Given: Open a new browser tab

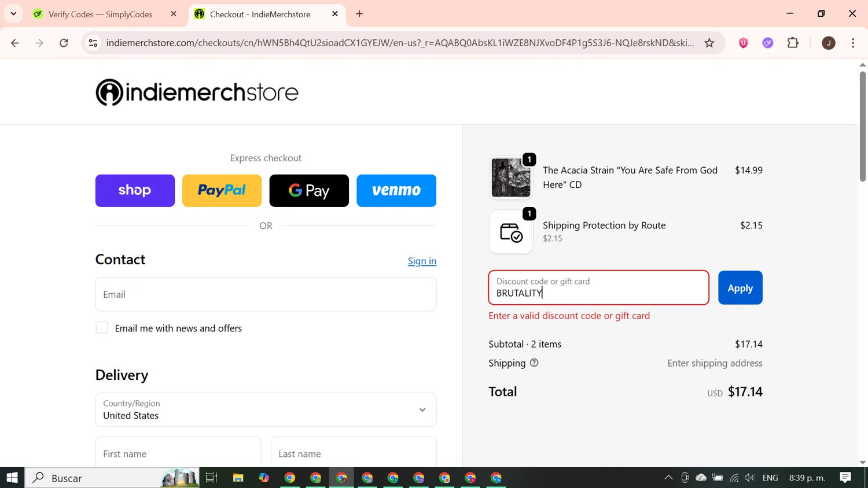Looking at the screenshot, I should [359, 14].
